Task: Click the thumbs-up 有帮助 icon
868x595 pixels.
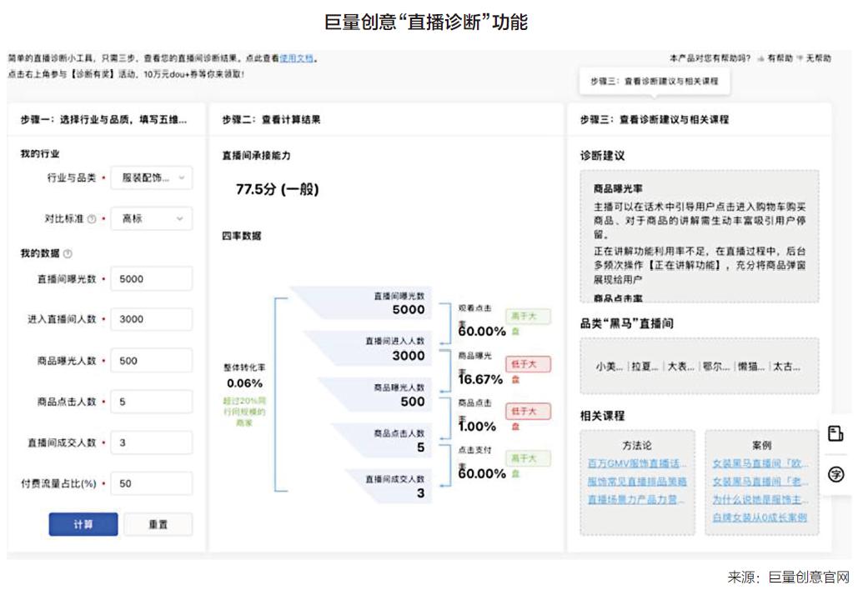Action: [x=761, y=58]
